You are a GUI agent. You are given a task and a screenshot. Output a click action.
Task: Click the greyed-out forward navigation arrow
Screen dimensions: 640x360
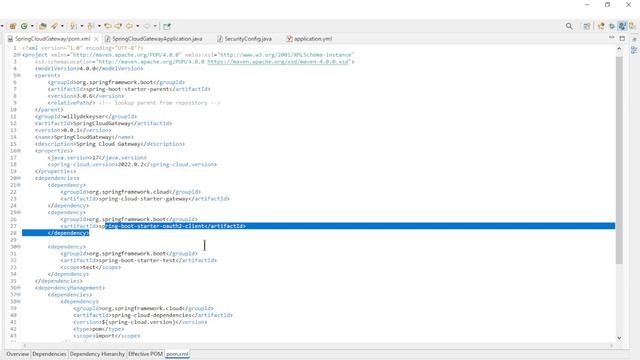coord(147,26)
